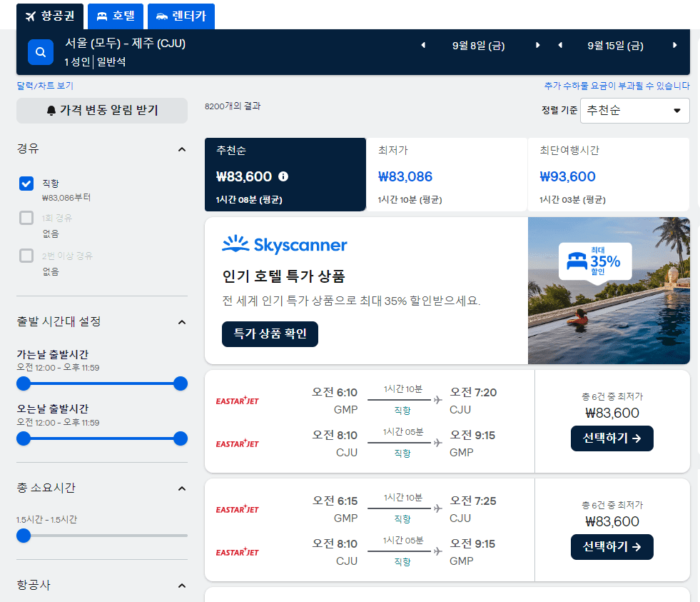This screenshot has height=602, width=700.
Task: Enable the 1회 경유 checkbox
Action: [x=26, y=218]
